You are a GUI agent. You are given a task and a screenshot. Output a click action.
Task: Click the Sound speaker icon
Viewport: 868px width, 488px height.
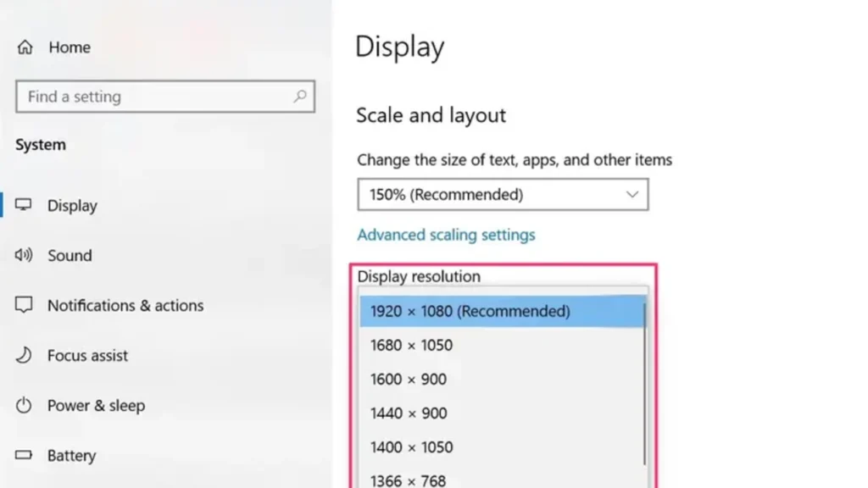[23, 255]
